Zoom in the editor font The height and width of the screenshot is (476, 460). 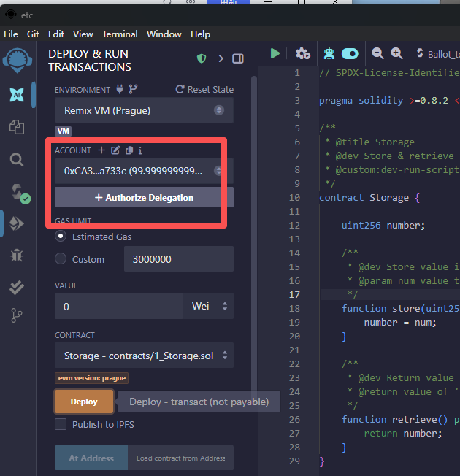[396, 53]
